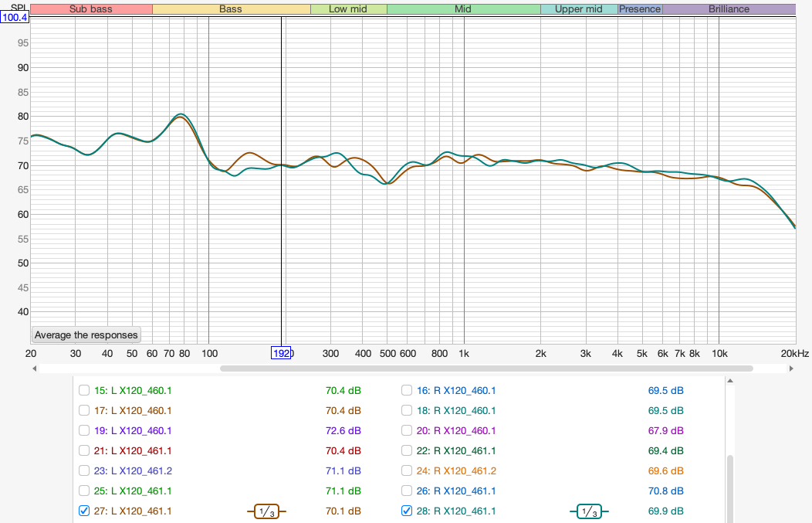Enable trace 22: R X120_461.1

coord(407,450)
